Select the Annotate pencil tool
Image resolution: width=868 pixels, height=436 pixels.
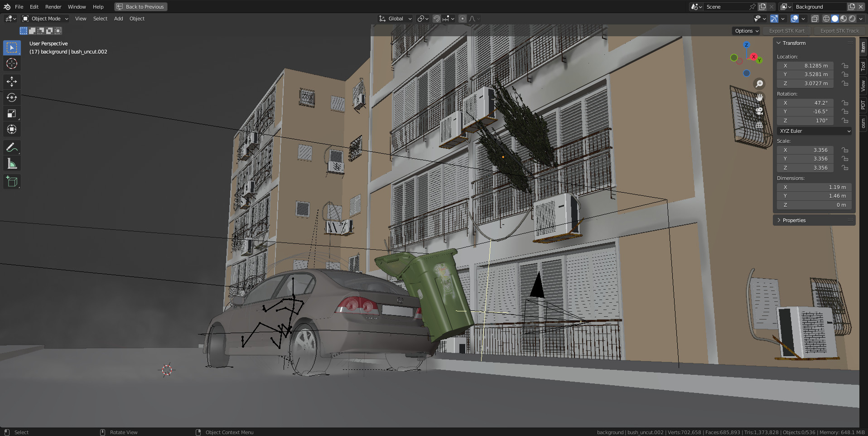(12, 147)
